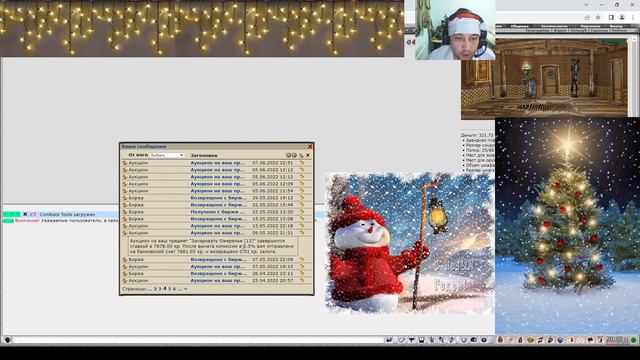Delete the message dated 09.05.2022 21:21
The image size is (640, 360).
point(302,233)
